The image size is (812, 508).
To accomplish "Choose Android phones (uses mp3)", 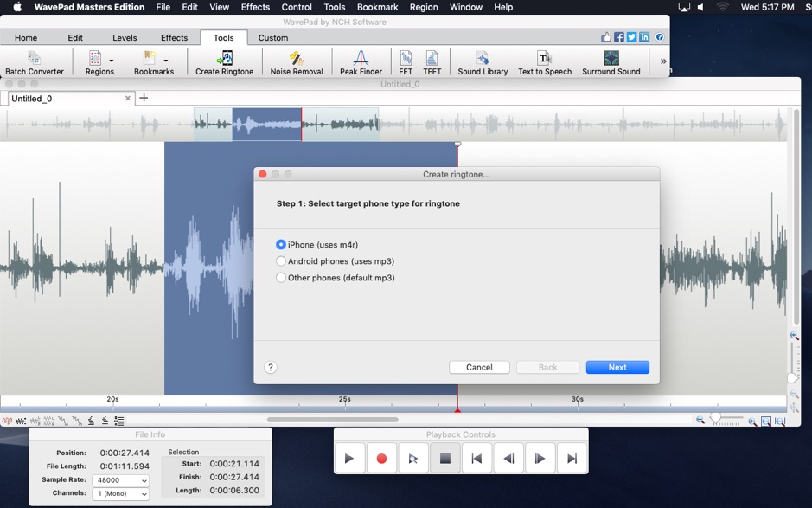I will coord(280,260).
